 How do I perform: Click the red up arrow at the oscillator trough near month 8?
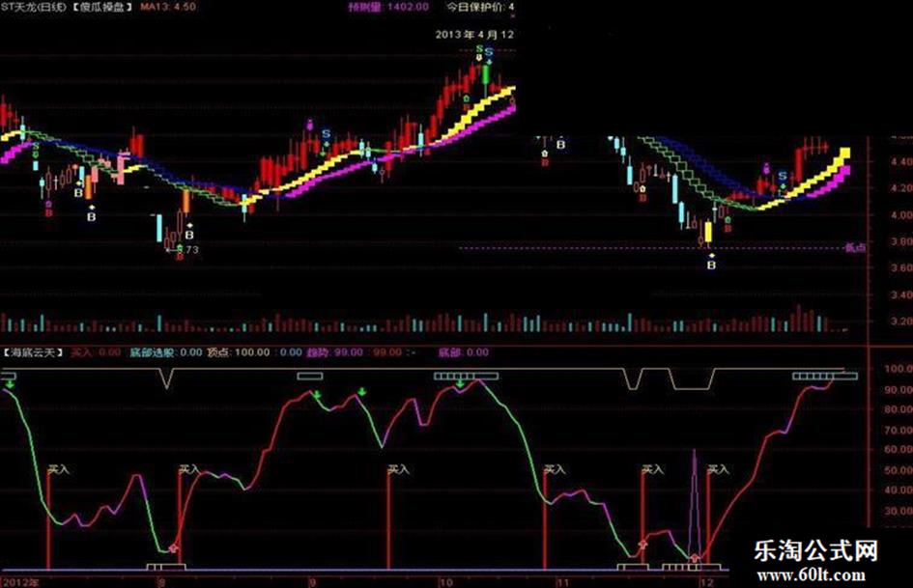(x=173, y=547)
